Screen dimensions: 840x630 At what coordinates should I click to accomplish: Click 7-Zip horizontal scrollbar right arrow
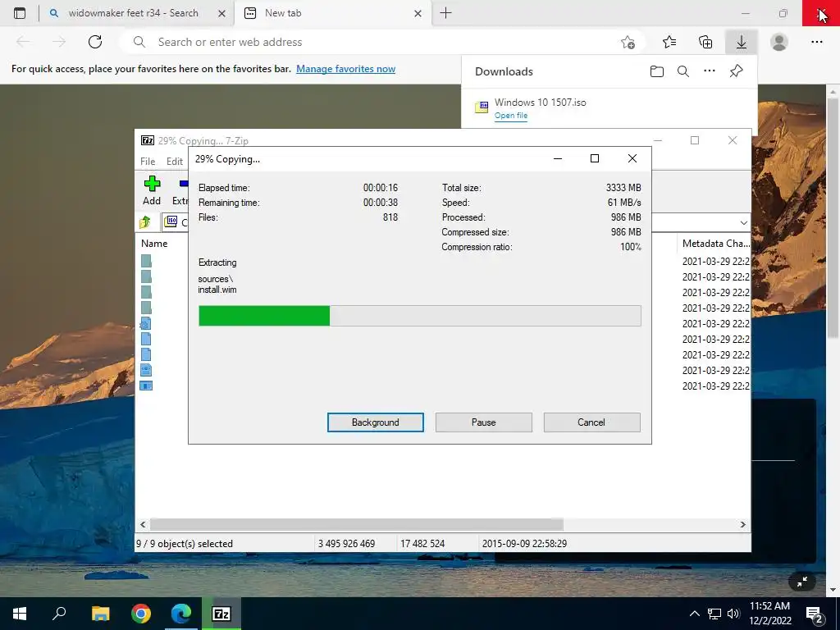[x=743, y=524]
